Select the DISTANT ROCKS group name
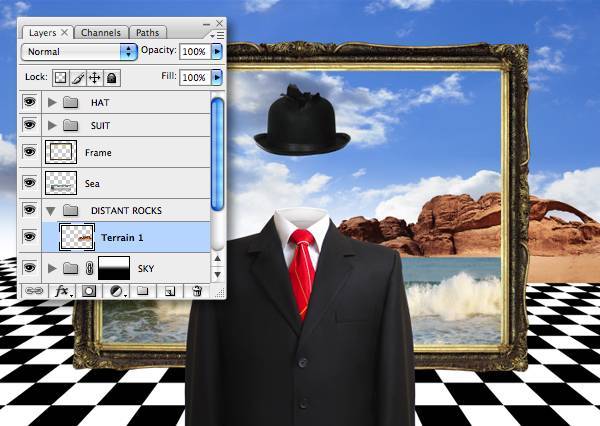Image resolution: width=600 pixels, height=426 pixels. tap(126, 211)
